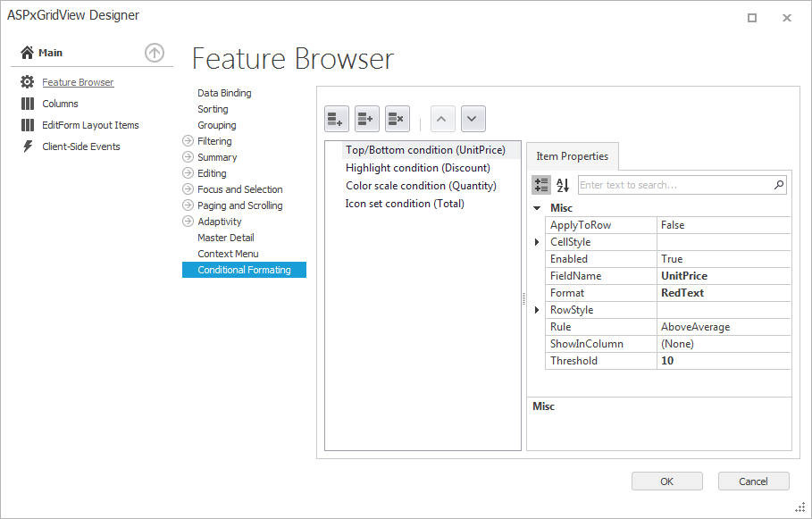The width and height of the screenshot is (812, 519).
Task: Open the Feature Browser link
Action: tap(78, 82)
